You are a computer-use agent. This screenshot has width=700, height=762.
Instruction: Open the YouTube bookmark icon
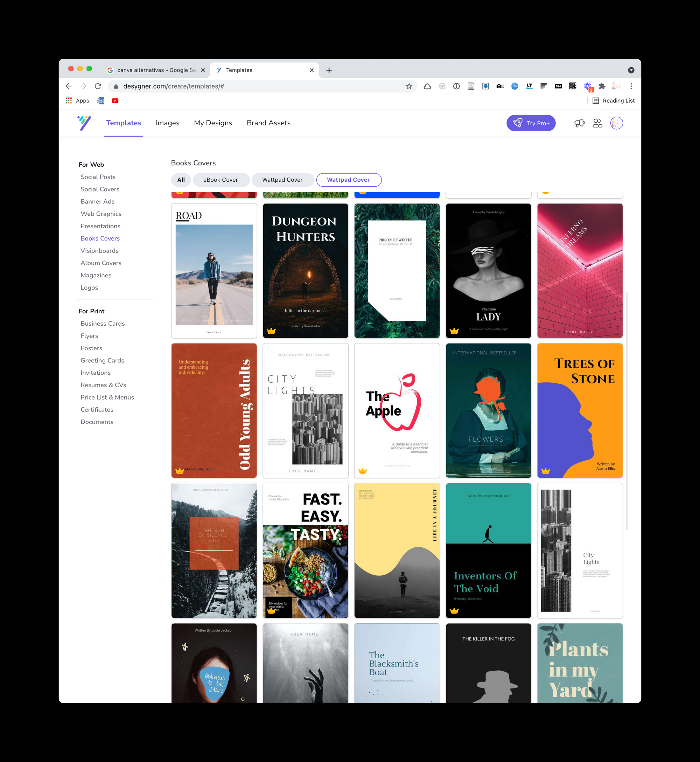coord(115,101)
